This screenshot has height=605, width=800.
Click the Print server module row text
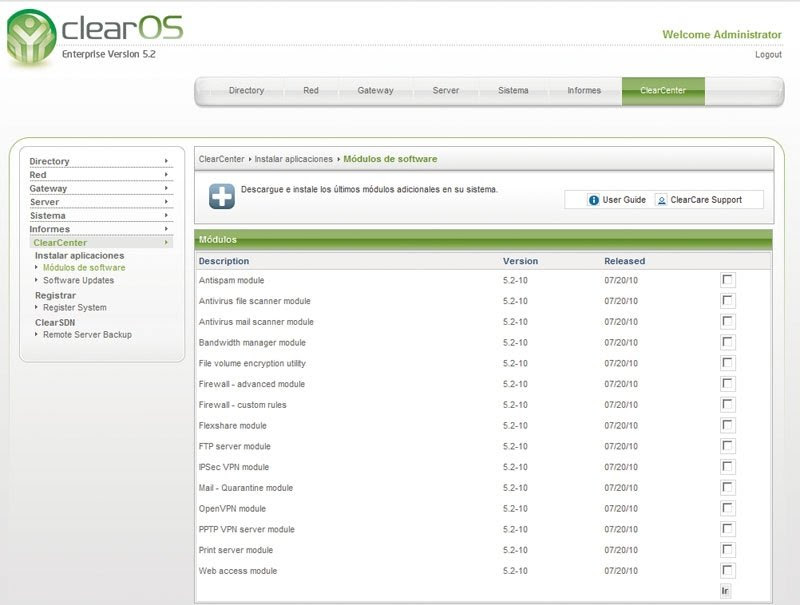coord(236,550)
